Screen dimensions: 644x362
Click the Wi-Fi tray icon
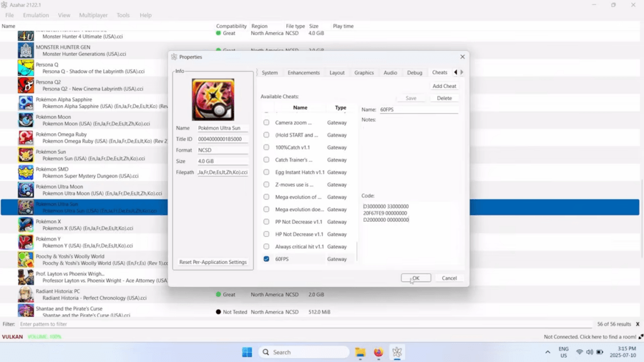(579, 352)
